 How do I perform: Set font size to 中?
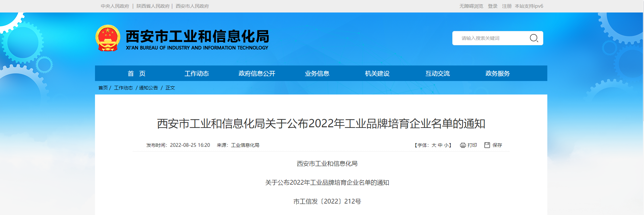[x=440, y=145]
